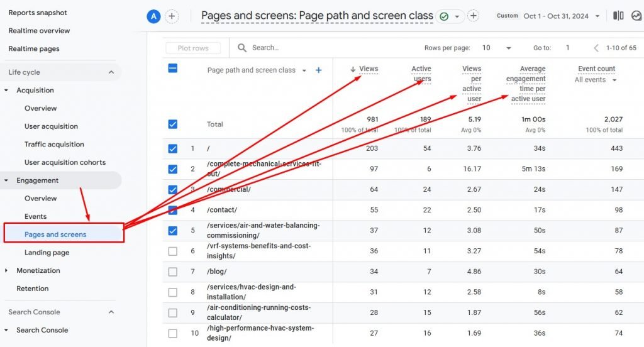Click the /blog/ page path cell
This screenshot has width=644, height=347.
[x=217, y=272]
